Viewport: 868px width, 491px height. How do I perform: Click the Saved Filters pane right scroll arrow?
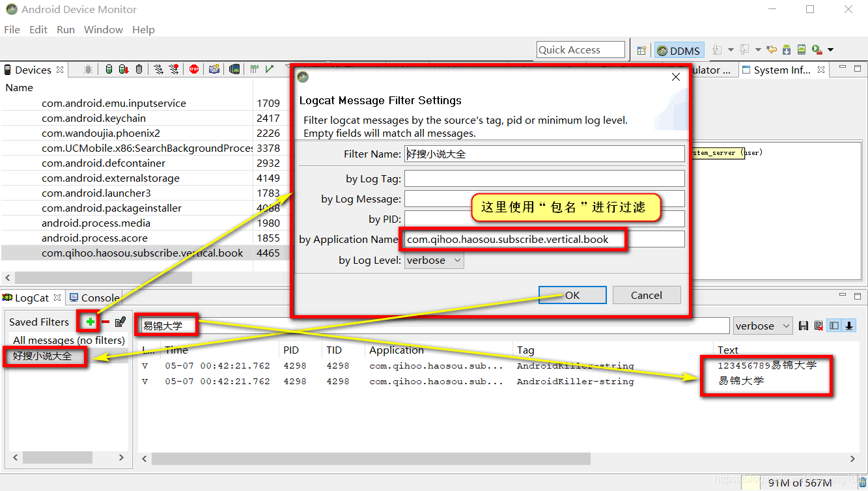[x=121, y=458]
